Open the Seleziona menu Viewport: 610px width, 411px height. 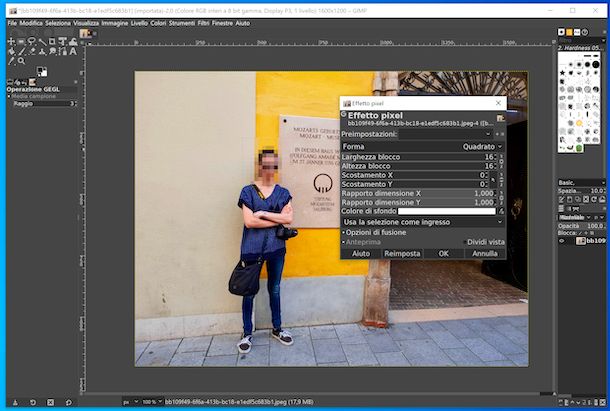(x=58, y=23)
